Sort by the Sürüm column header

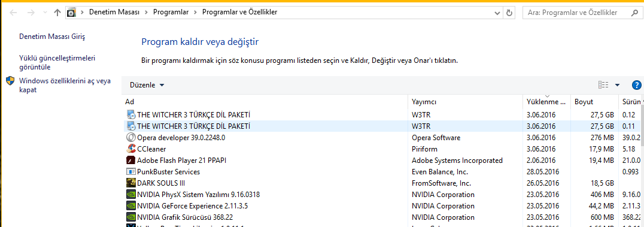point(629,102)
